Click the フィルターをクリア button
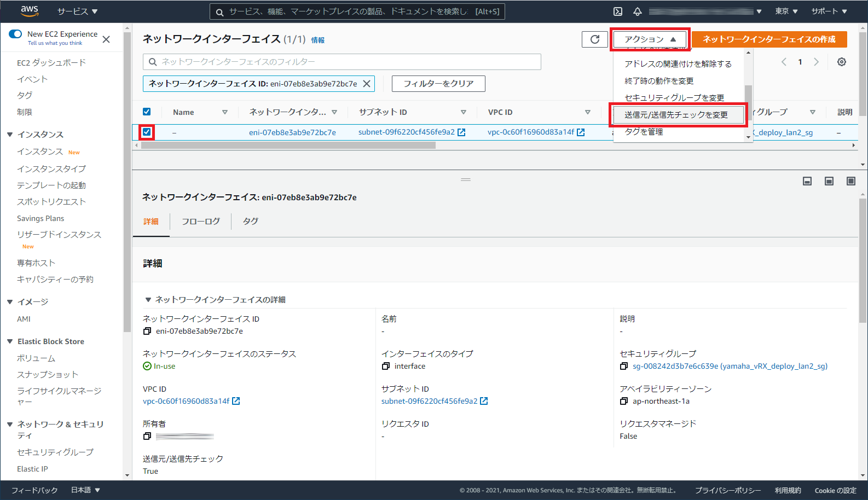868x500 pixels. 438,84
